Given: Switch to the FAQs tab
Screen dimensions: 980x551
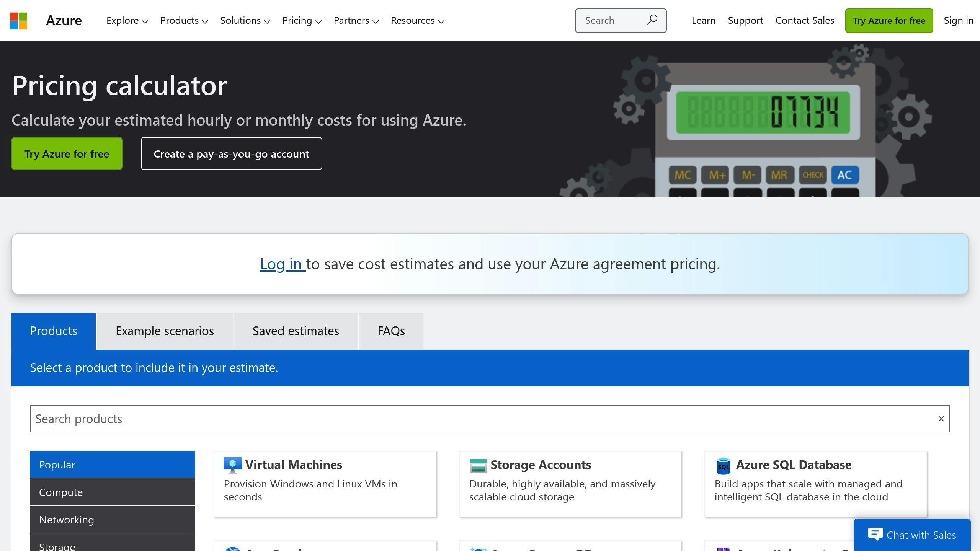Looking at the screenshot, I should point(391,330).
